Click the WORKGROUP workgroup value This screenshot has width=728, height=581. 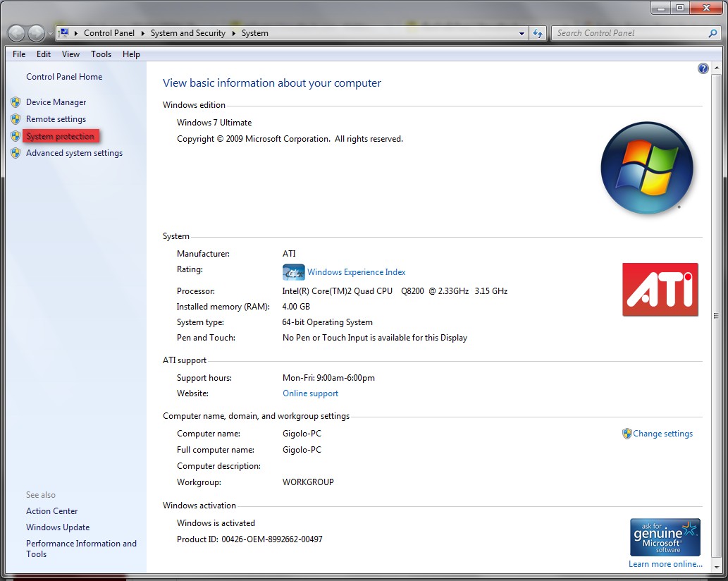pos(308,482)
